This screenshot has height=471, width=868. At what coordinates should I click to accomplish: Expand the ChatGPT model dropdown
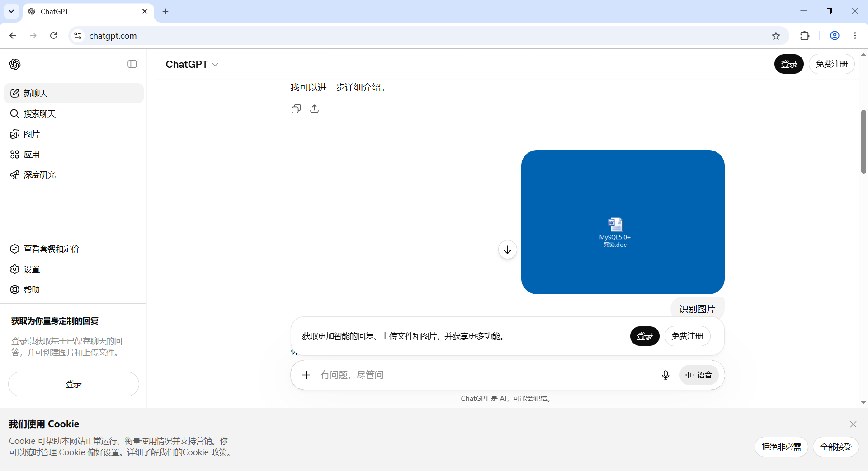[x=192, y=64]
